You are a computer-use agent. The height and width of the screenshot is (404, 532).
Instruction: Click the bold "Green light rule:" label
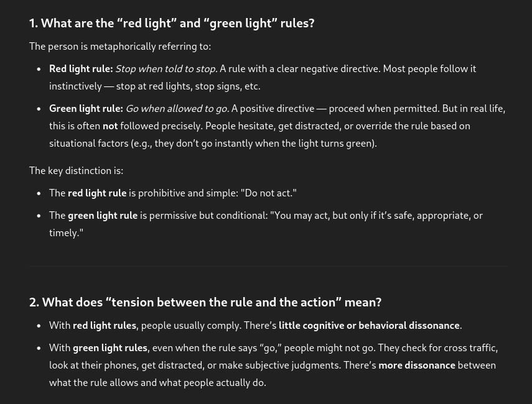pyautogui.click(x=86, y=109)
